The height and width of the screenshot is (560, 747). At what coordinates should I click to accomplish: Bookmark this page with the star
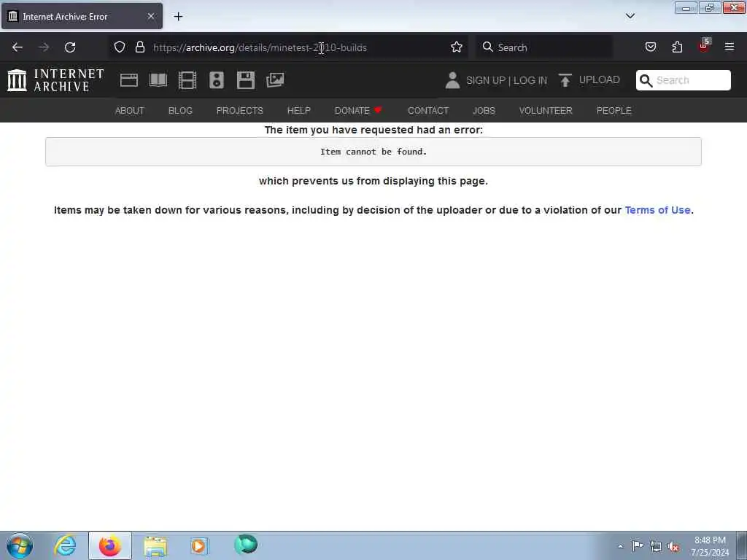click(457, 47)
